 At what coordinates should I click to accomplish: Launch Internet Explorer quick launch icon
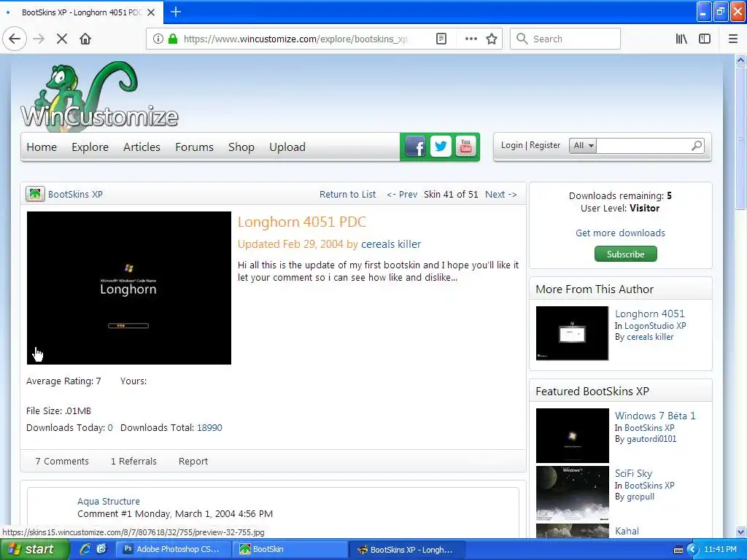[85, 549]
